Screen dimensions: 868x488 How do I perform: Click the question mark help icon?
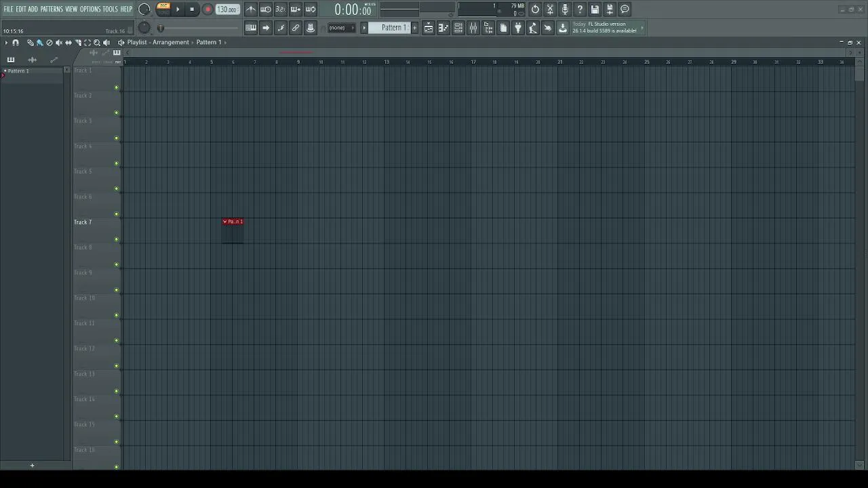(580, 9)
